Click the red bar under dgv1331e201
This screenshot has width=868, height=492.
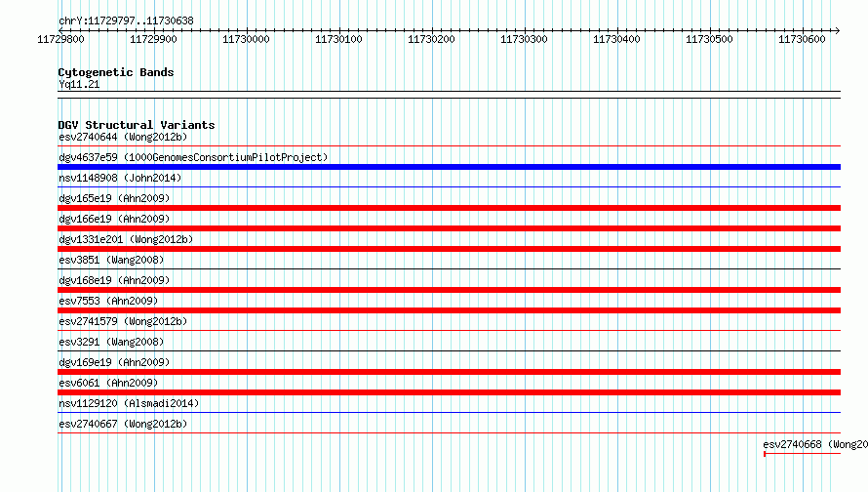[x=449, y=249]
